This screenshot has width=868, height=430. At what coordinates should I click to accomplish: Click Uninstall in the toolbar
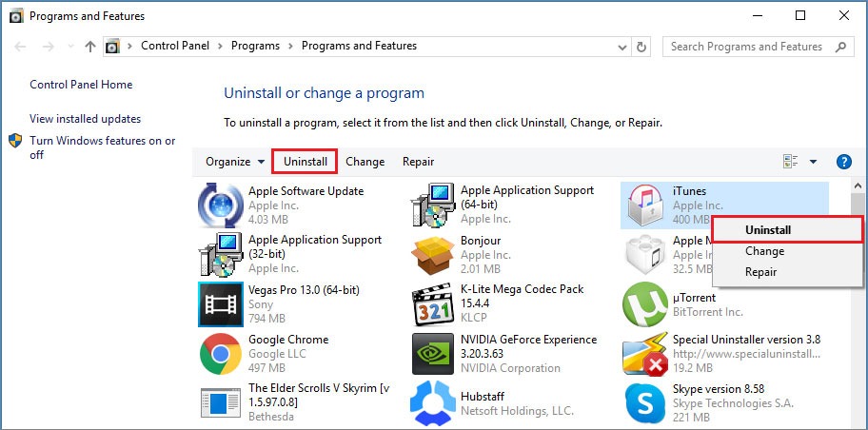point(305,162)
